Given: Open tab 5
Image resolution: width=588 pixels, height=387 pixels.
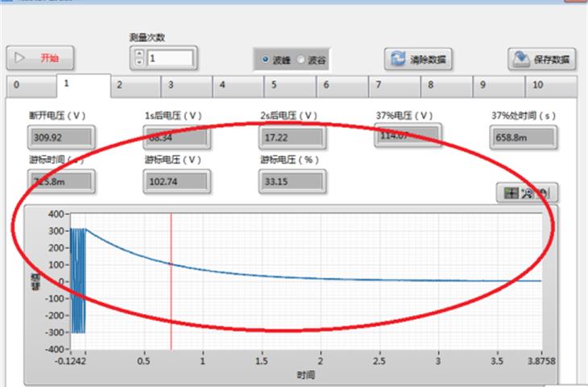Looking at the screenshot, I should tap(292, 84).
